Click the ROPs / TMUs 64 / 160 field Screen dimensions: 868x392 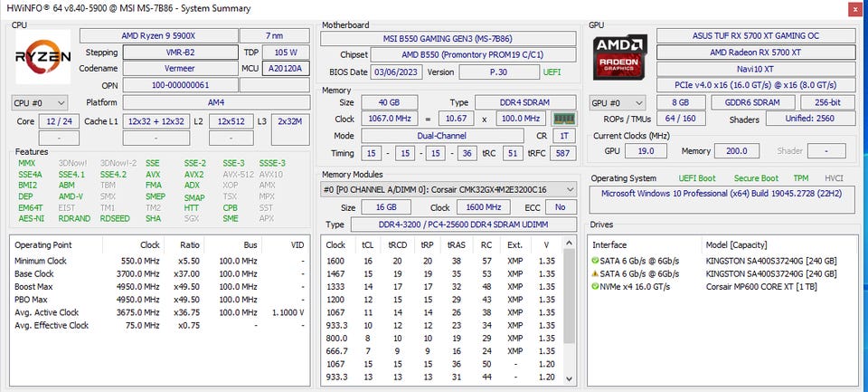pos(681,118)
